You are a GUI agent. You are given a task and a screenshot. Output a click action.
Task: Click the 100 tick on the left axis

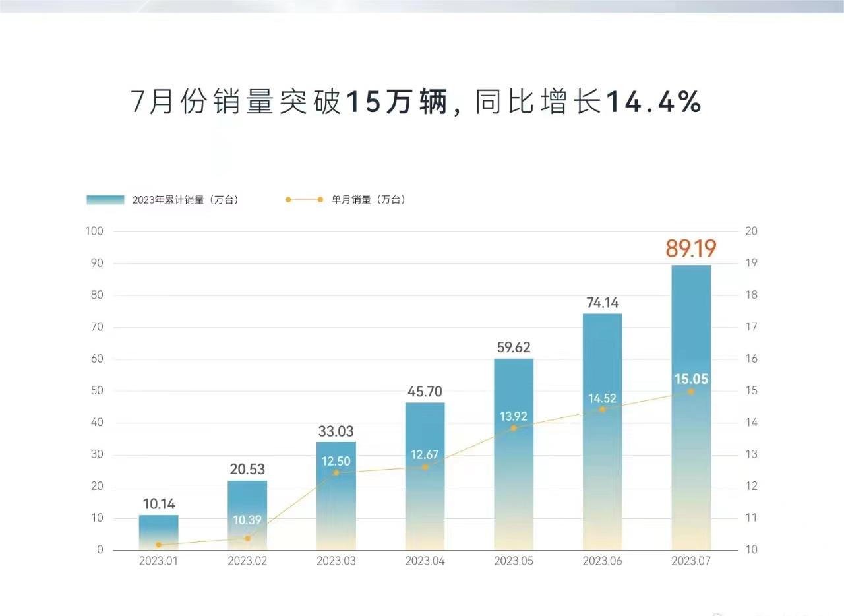point(95,231)
